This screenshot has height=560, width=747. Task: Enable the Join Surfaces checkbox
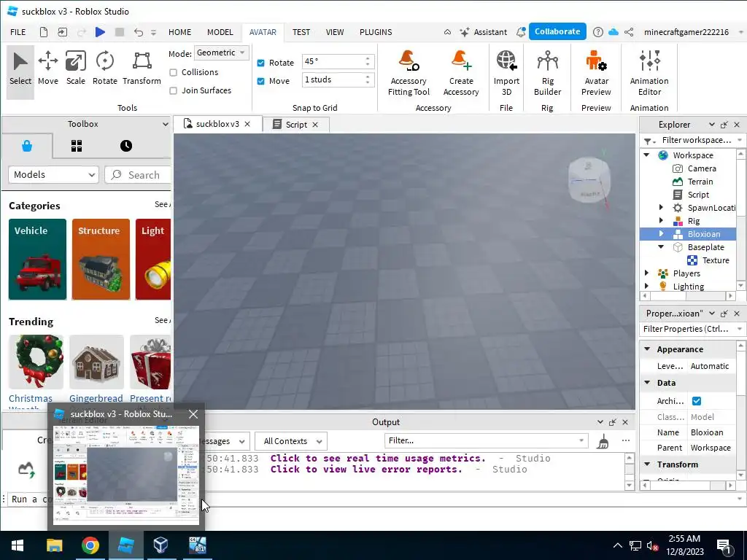174,90
